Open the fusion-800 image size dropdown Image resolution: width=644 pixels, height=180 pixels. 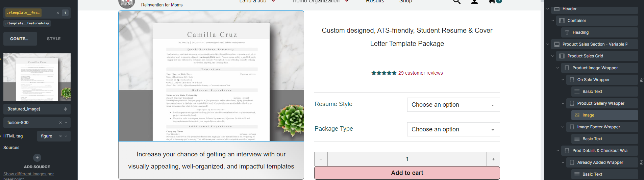(x=66, y=123)
